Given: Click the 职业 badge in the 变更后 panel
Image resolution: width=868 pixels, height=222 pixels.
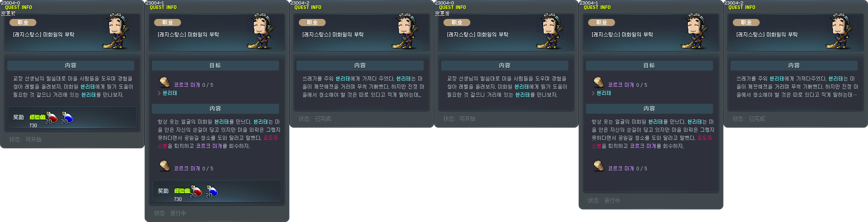Looking at the screenshot, I should click(457, 22).
